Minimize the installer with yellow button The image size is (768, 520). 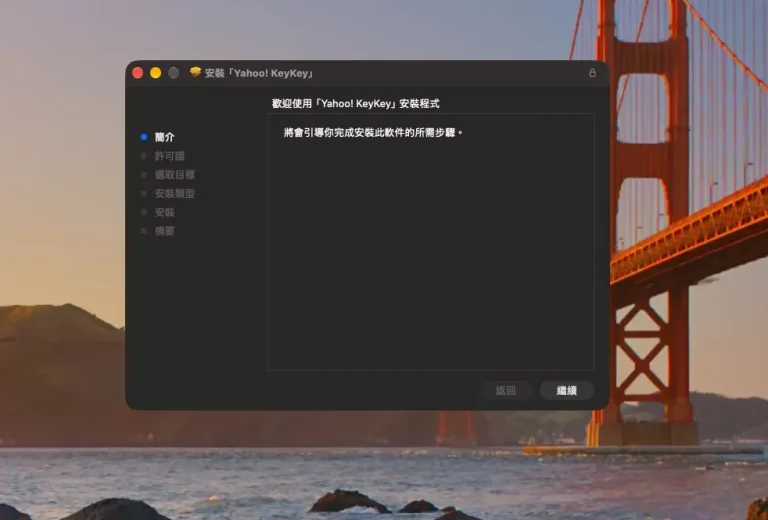[x=156, y=73]
